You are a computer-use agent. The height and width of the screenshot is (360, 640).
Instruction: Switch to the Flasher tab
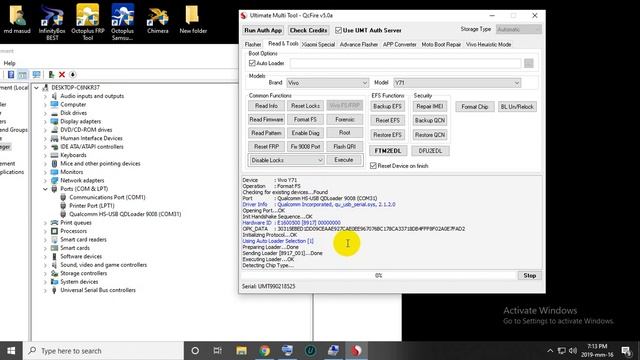(253, 44)
